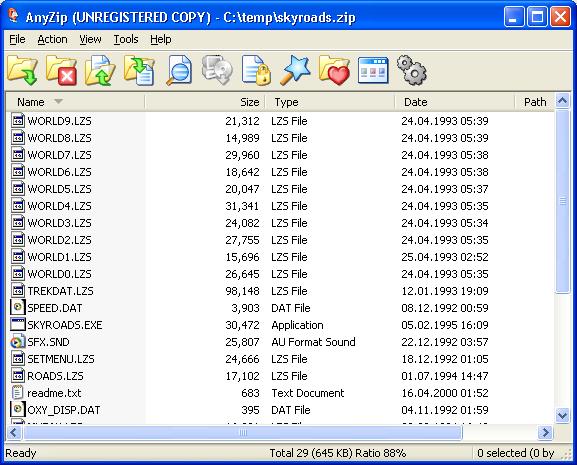The image size is (577, 465).
Task: Select file name WORLD6.LZS
Action: click(x=60, y=172)
